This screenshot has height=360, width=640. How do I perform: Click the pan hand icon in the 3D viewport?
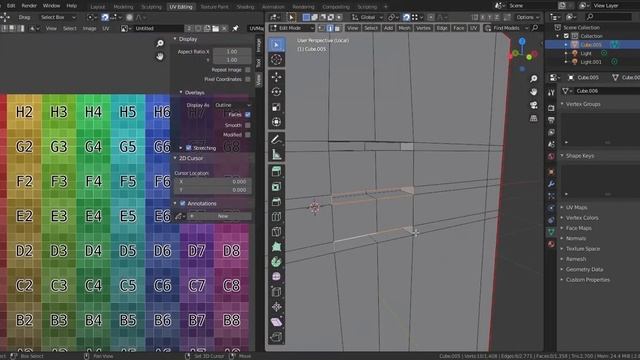click(533, 92)
